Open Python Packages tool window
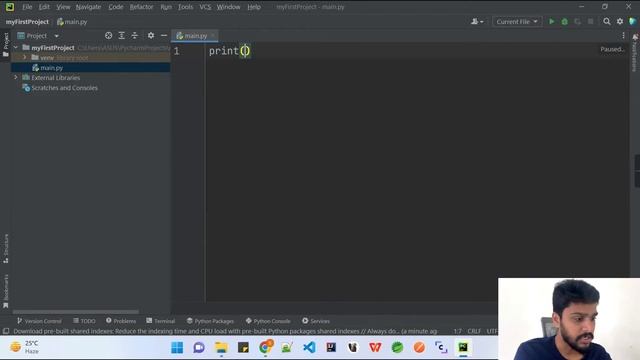 [210, 321]
